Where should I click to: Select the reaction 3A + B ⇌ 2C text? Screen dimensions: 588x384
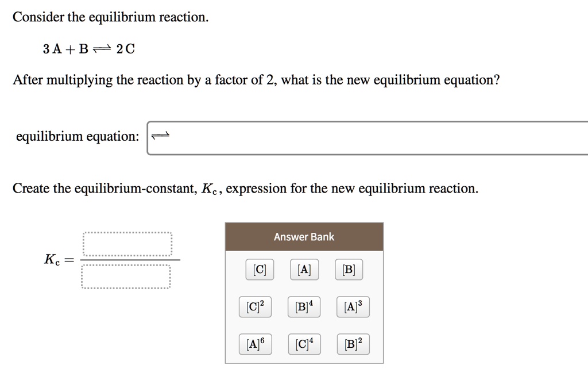[x=87, y=49]
